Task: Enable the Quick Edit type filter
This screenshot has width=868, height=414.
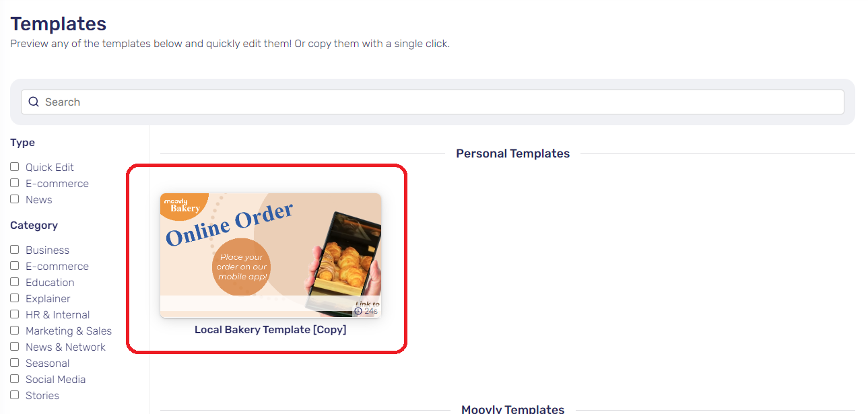Action: click(x=15, y=167)
